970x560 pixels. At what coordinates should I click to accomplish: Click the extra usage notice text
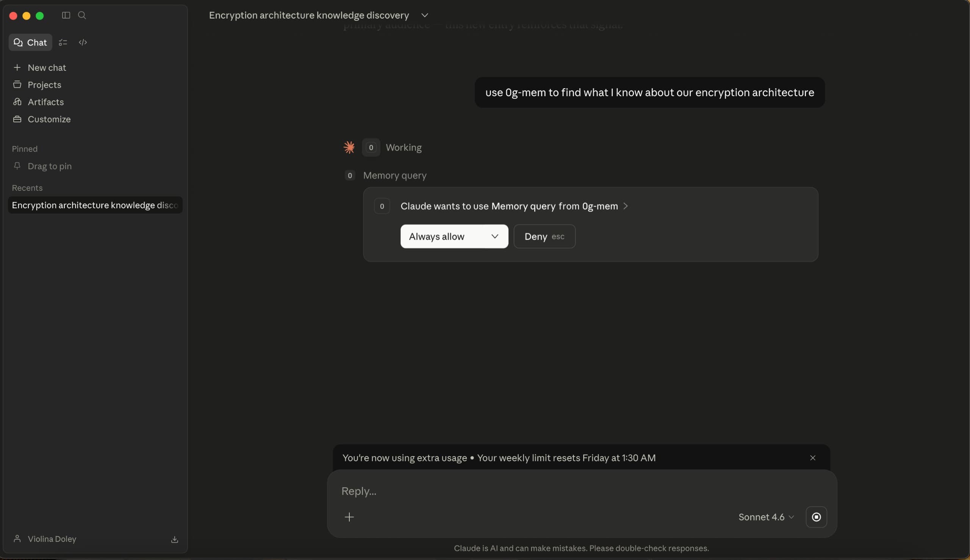pyautogui.click(x=499, y=458)
